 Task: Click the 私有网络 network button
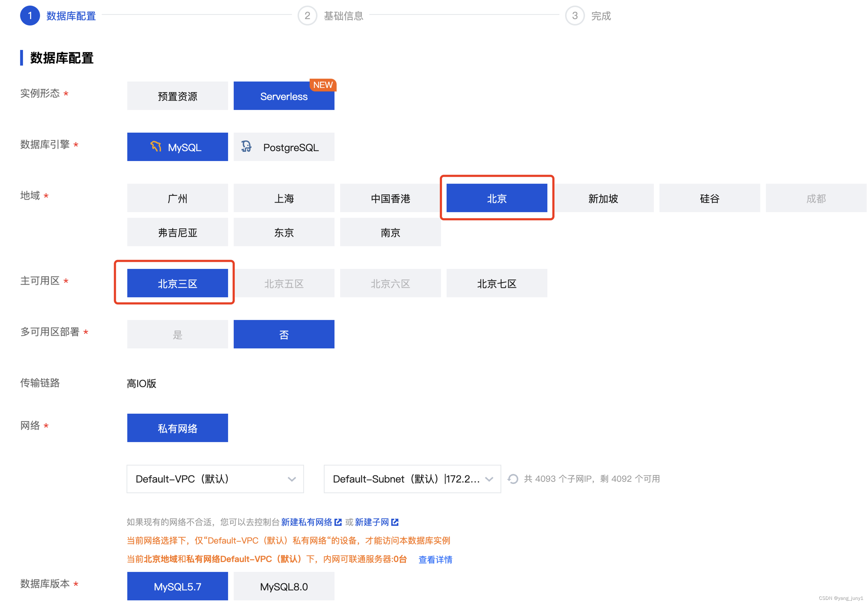[177, 428]
